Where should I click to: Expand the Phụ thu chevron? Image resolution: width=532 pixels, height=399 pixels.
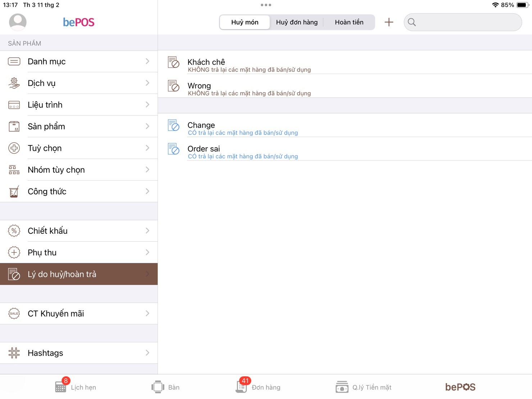point(147,253)
